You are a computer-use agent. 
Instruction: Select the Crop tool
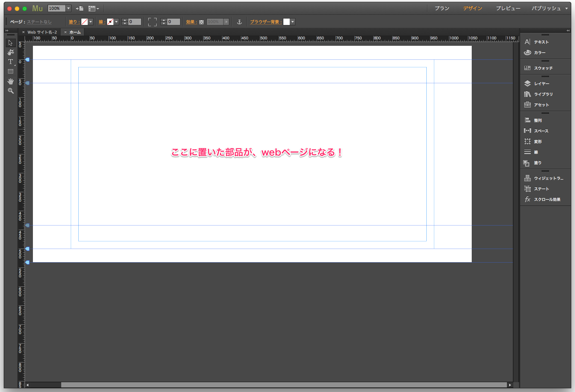point(10,52)
